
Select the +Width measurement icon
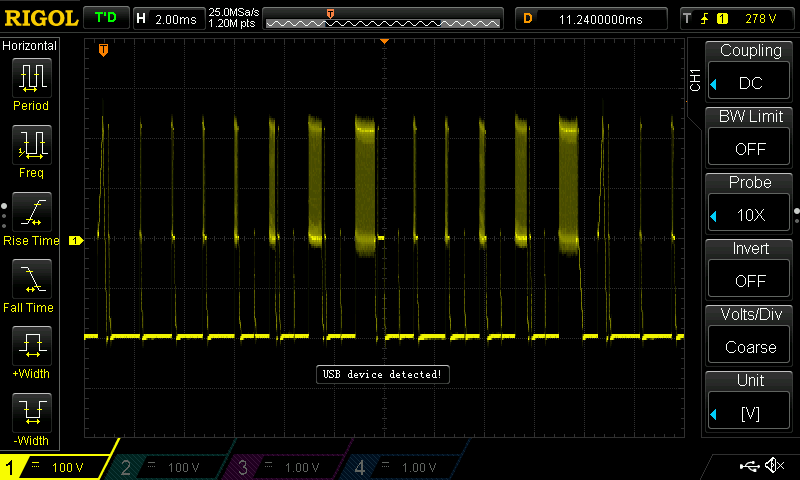[31, 347]
